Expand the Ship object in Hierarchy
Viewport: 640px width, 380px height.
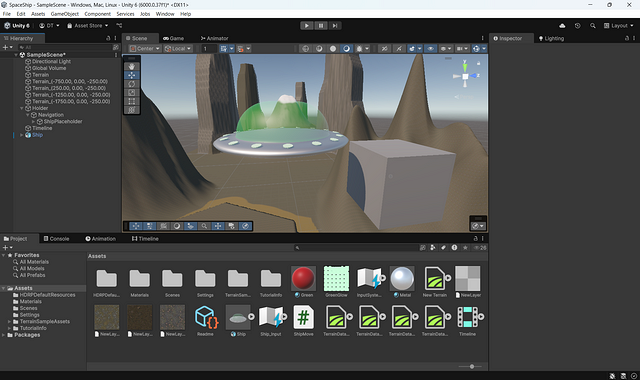[x=22, y=135]
